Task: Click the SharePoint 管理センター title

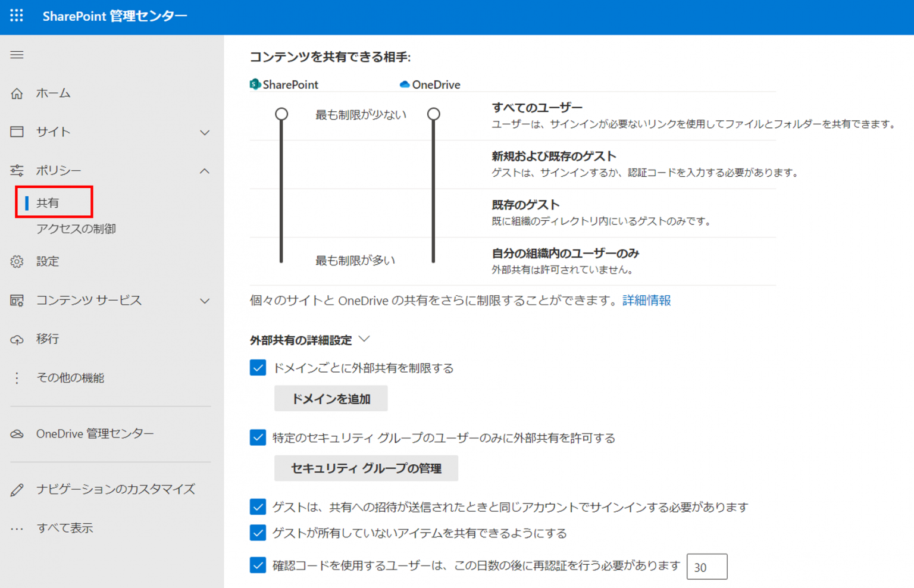Action: pyautogui.click(x=115, y=16)
